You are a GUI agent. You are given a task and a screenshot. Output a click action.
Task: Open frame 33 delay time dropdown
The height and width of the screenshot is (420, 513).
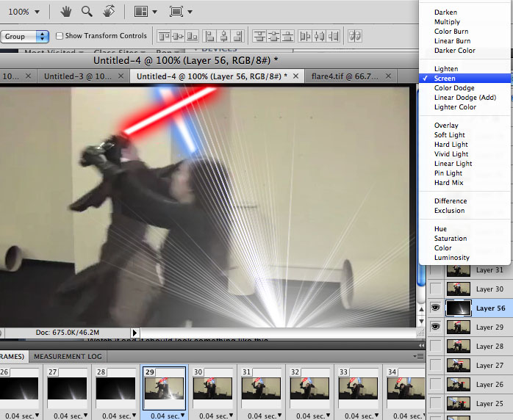click(376, 416)
